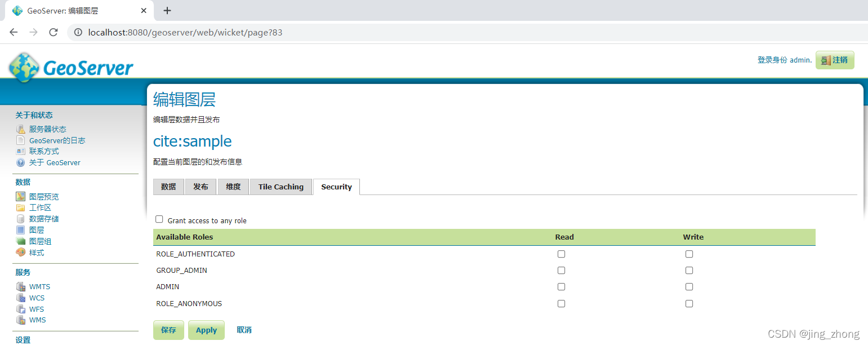Switch to the 数据 tab
Image resolution: width=868 pixels, height=345 pixels.
pyautogui.click(x=168, y=187)
